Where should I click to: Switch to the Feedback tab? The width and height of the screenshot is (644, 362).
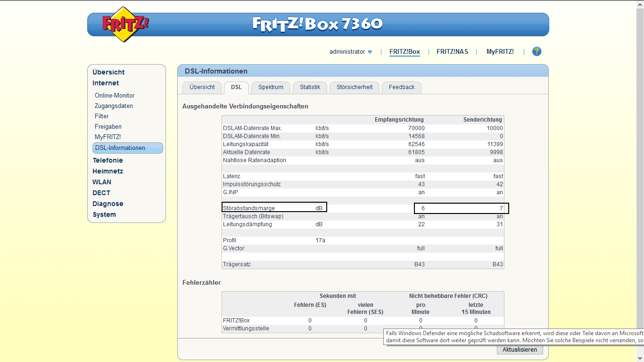[x=402, y=87]
